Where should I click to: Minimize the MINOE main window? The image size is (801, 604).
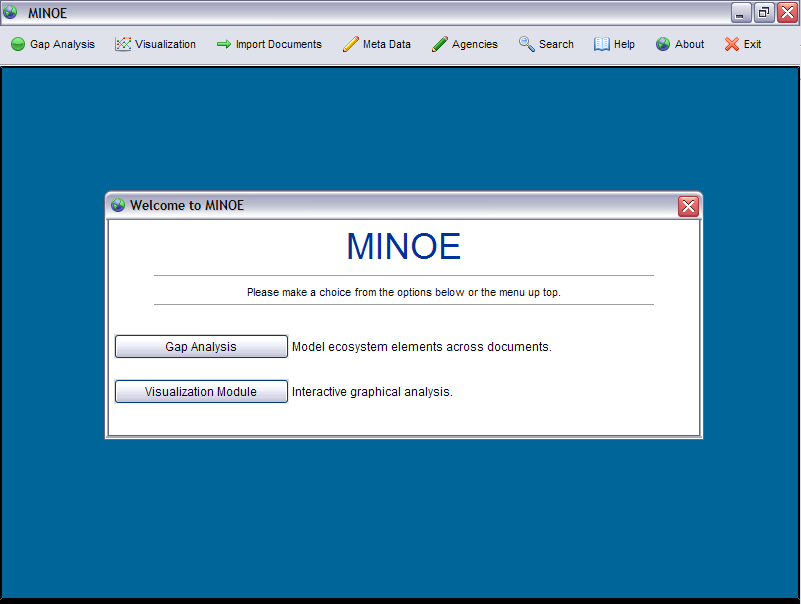click(741, 13)
